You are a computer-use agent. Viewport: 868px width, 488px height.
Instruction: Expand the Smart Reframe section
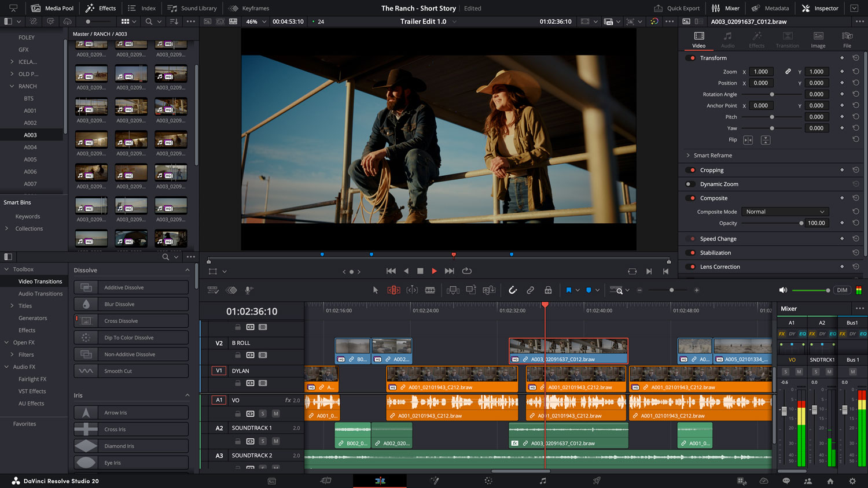coord(688,156)
